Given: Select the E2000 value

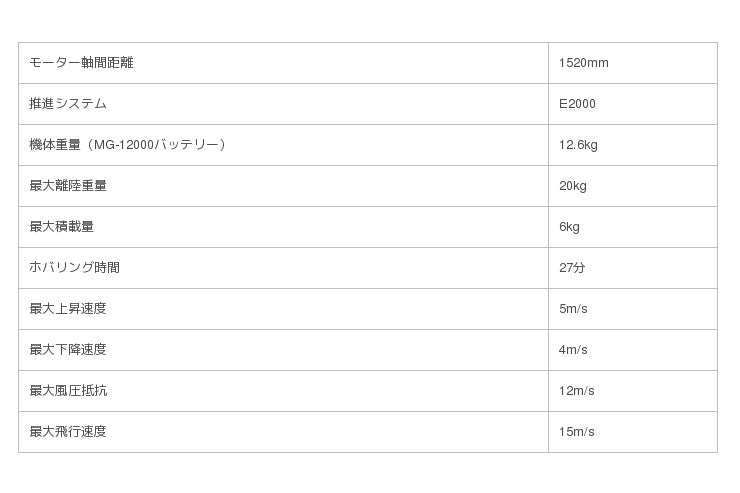Looking at the screenshot, I should coord(578,104).
